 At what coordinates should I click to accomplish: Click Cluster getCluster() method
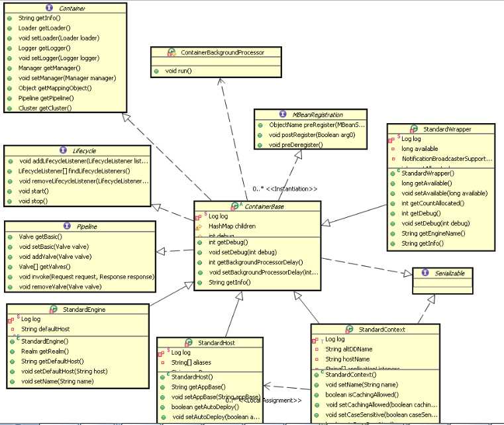45,108
